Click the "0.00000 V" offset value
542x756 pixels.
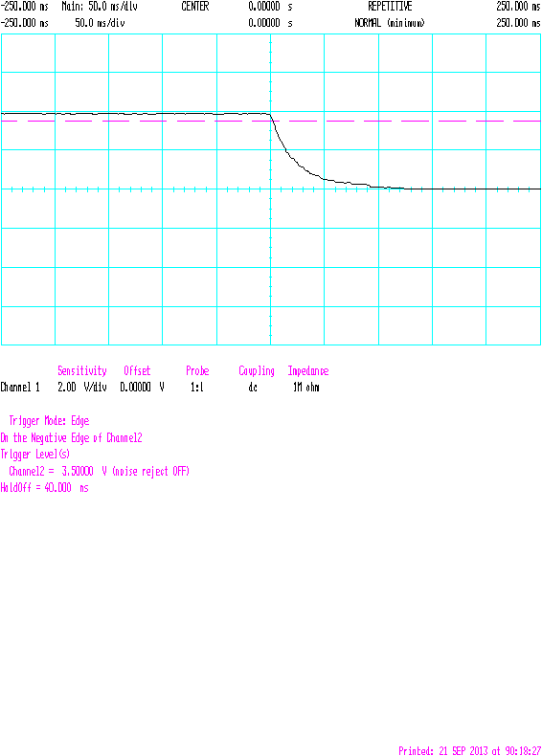pos(142,388)
